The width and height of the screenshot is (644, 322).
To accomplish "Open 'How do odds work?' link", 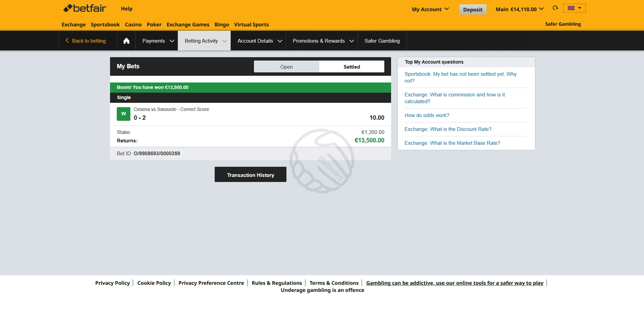I will click(427, 115).
